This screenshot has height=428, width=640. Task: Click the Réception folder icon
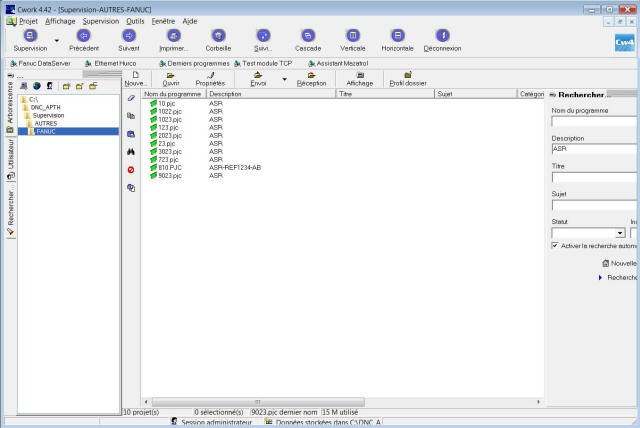coord(312,75)
